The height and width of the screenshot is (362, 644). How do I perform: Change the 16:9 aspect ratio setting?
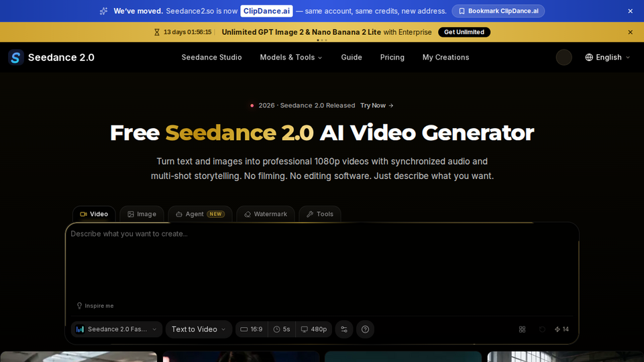[252, 329]
